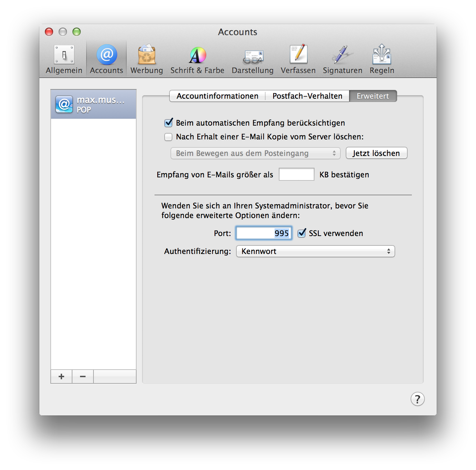This screenshot has width=476, height=470.
Task: Expand the Authentifizierung Kennwort dropdown
Action: [315, 251]
